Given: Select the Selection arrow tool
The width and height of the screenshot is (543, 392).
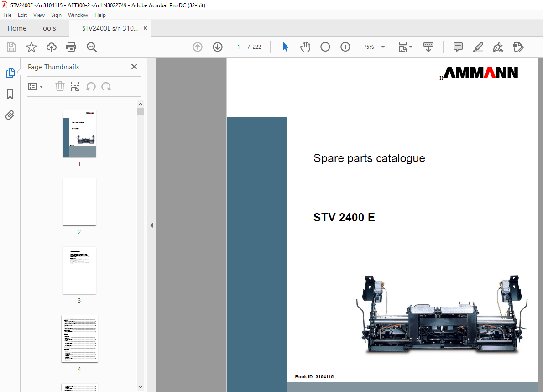Looking at the screenshot, I should coord(285,47).
